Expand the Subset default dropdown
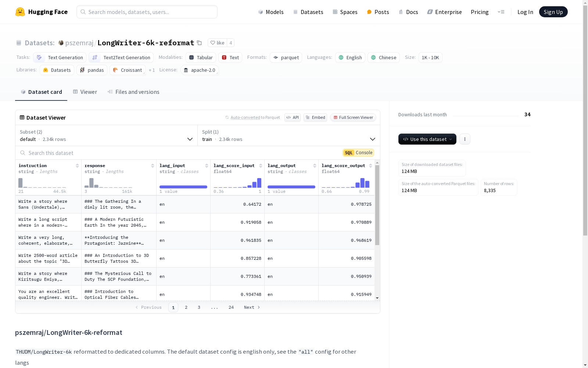Viewport: 588px width, 368px height. coord(106,135)
